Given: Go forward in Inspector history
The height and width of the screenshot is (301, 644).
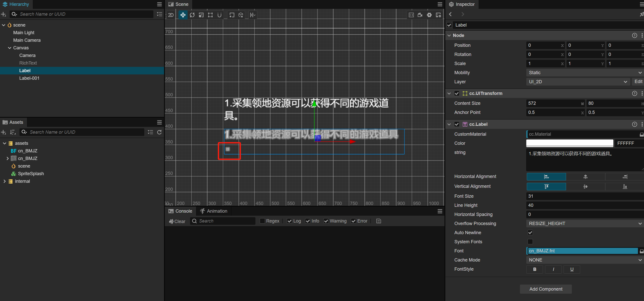Looking at the screenshot, I should tap(462, 14).
